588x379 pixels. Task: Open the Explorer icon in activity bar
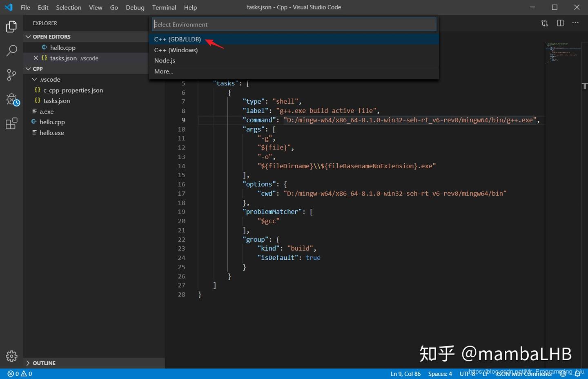[x=11, y=26]
